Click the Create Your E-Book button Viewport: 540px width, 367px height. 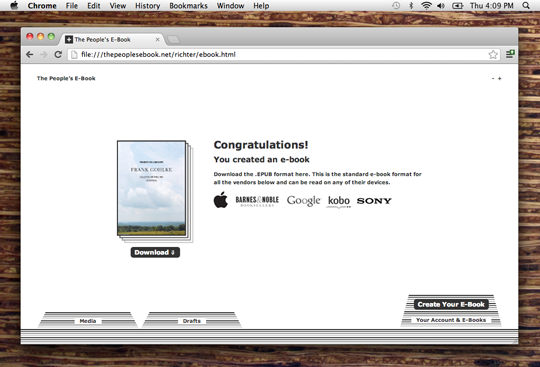pyautogui.click(x=451, y=304)
